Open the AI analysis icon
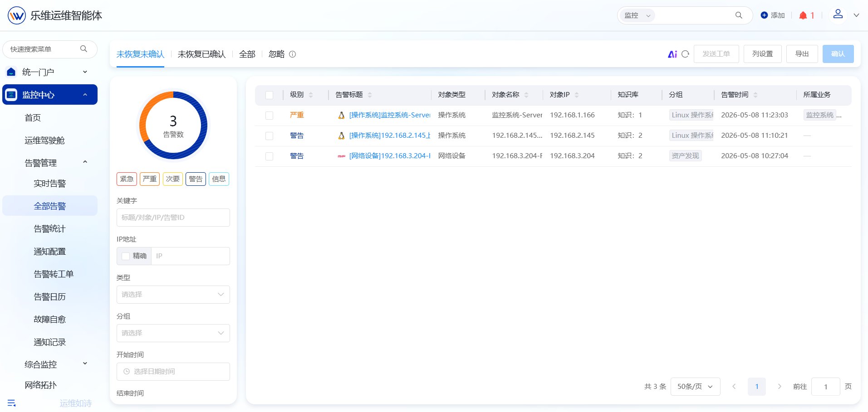Screen dimensions: 868x412 672,54
